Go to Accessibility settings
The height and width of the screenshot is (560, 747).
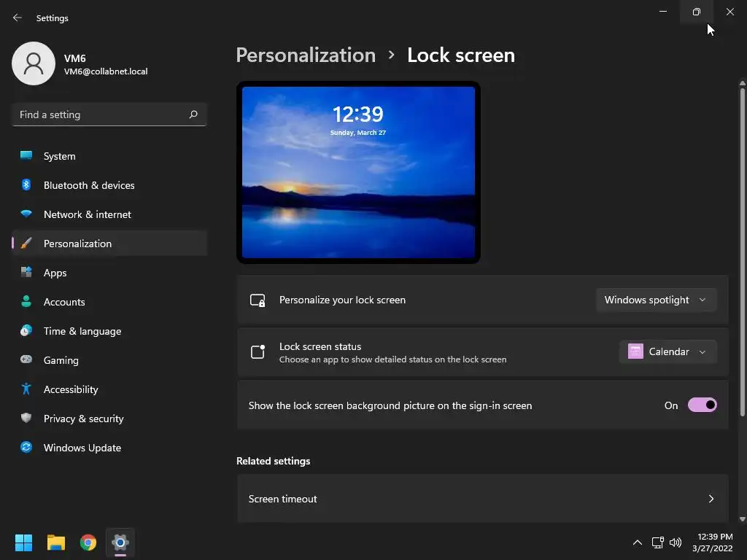[109, 389]
